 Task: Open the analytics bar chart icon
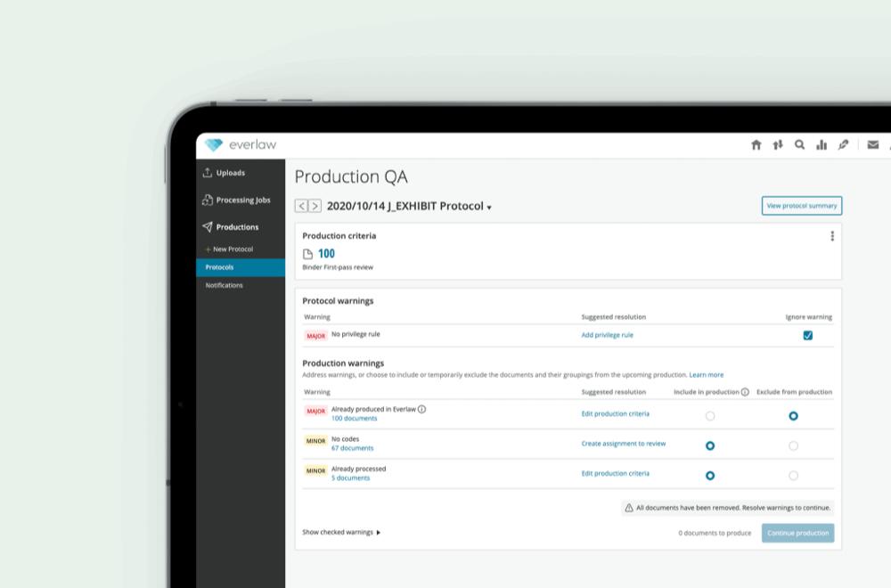(x=822, y=145)
